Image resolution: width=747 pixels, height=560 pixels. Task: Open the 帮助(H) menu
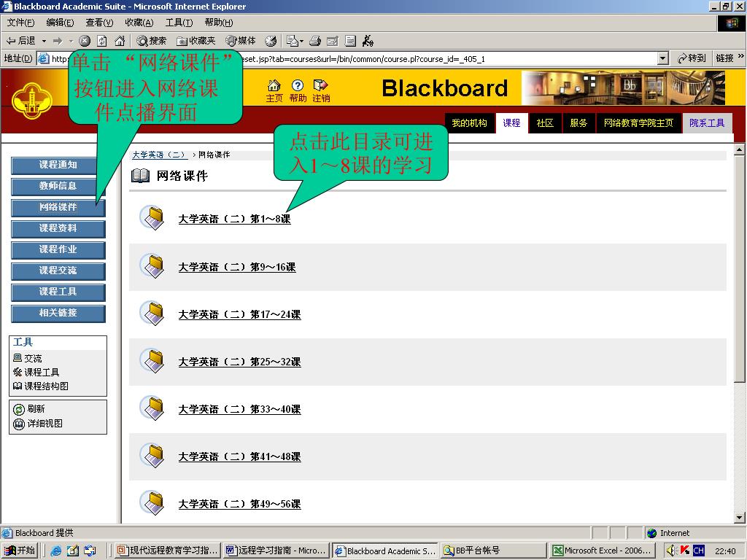(x=219, y=23)
